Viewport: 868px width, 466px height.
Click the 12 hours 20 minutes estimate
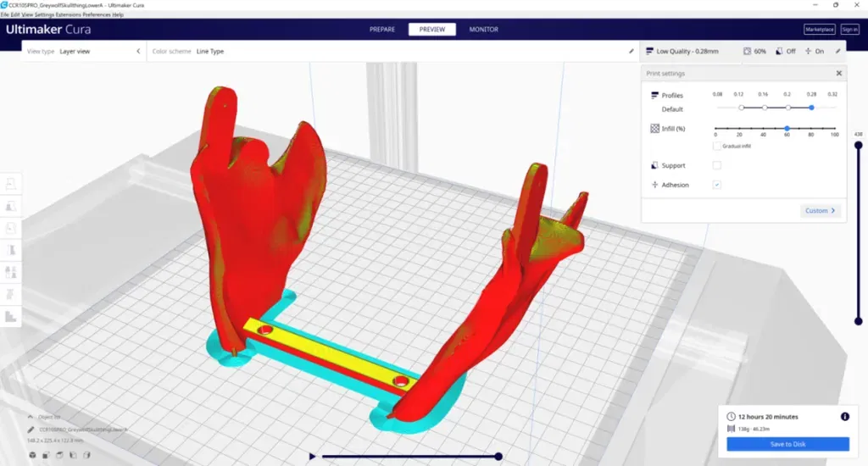coord(768,417)
